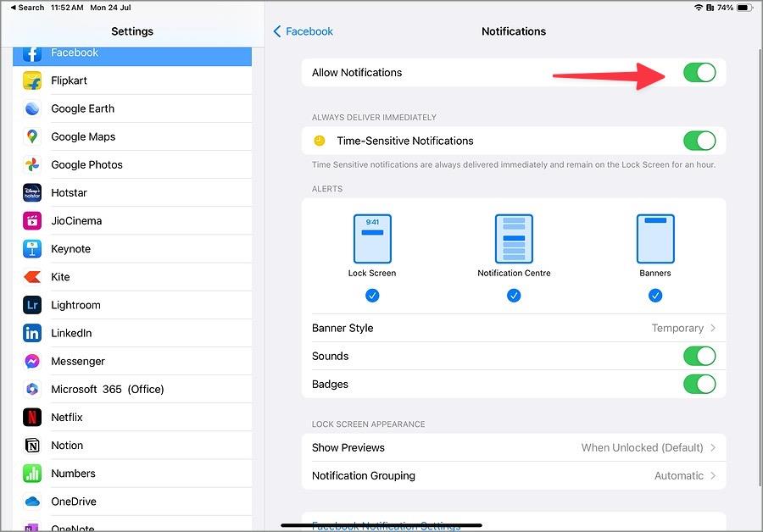Open OneDrive settings entry
Image resolution: width=763 pixels, height=532 pixels.
[132, 502]
